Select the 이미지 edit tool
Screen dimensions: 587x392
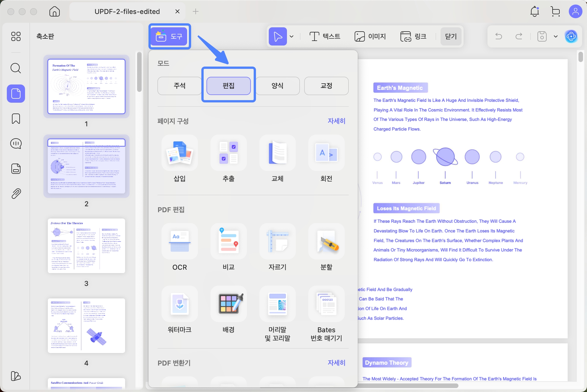click(x=370, y=36)
